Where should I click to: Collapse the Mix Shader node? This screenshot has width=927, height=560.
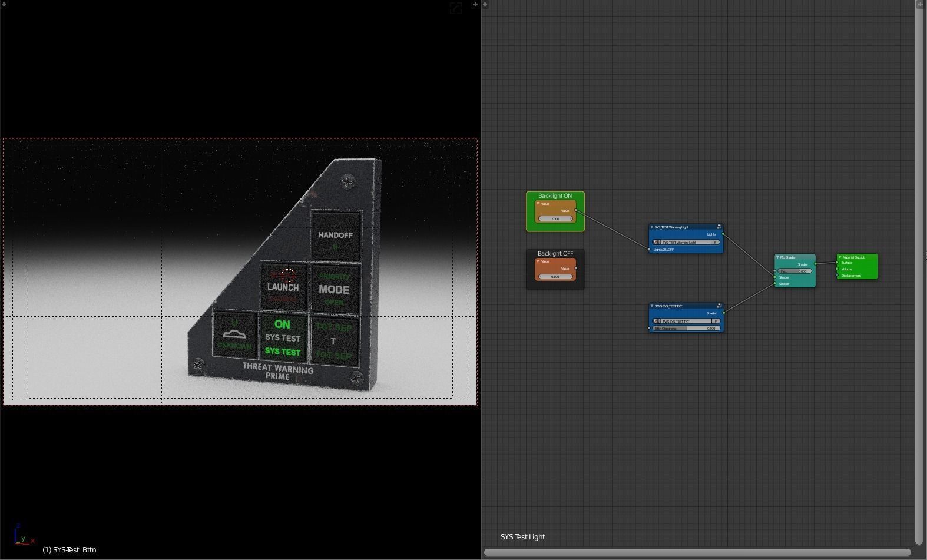777,257
